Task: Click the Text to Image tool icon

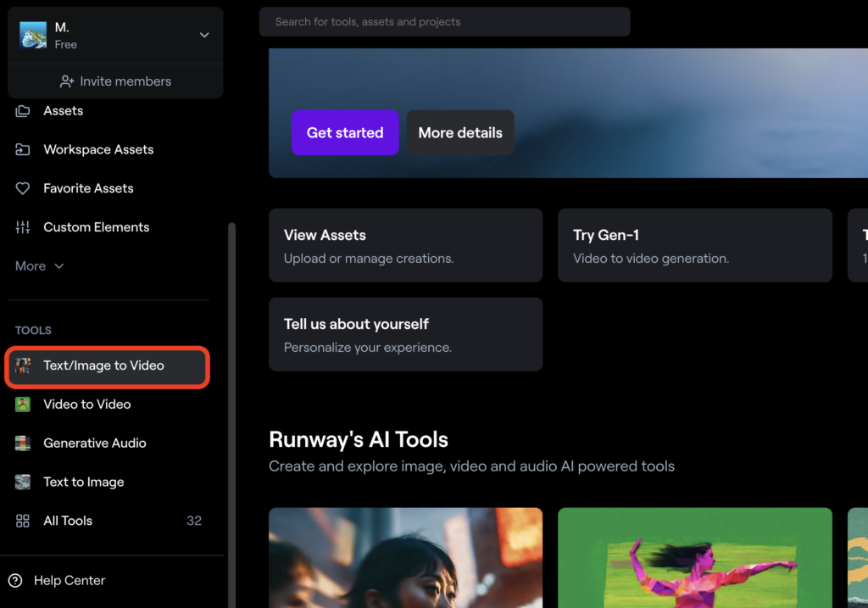Action: 23,482
